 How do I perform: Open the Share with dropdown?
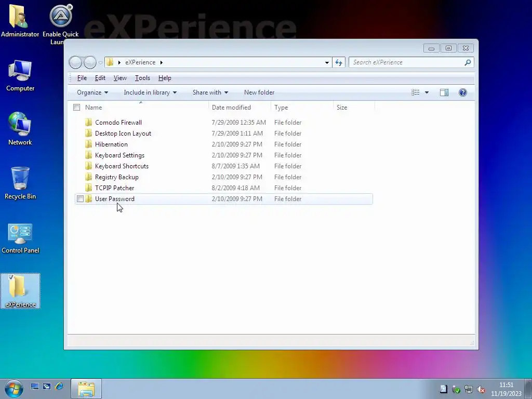[x=210, y=92]
